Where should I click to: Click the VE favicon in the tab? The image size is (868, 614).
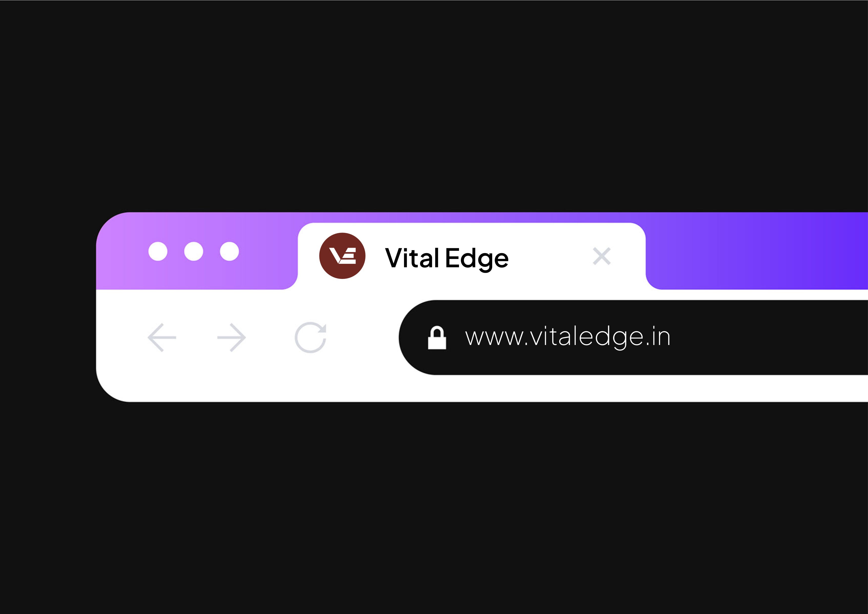pyautogui.click(x=342, y=256)
